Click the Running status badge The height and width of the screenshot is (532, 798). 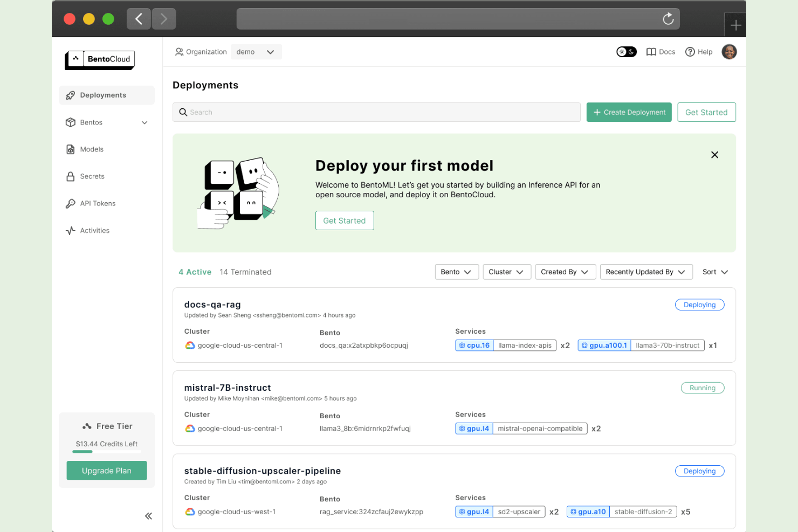[703, 388]
